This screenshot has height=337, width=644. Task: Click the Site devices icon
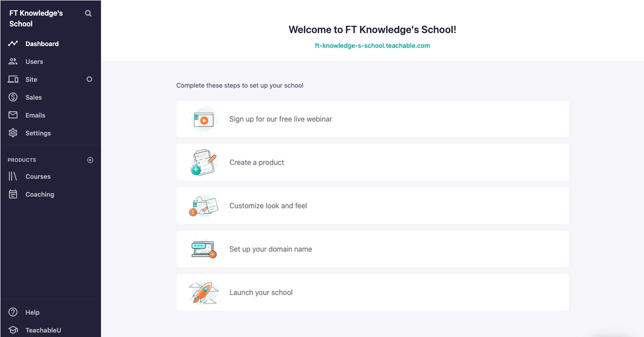pos(13,79)
